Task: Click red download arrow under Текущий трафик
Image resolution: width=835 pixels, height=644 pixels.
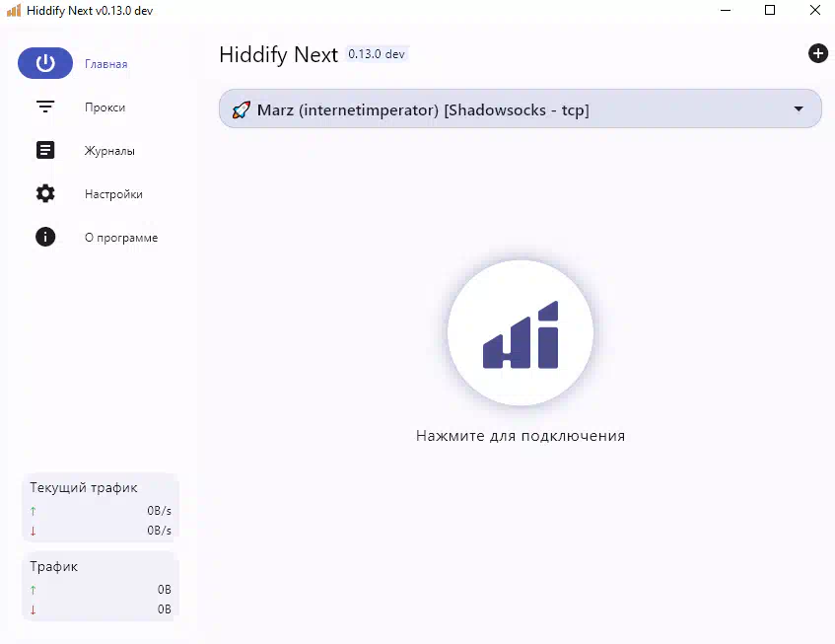Action: click(33, 531)
